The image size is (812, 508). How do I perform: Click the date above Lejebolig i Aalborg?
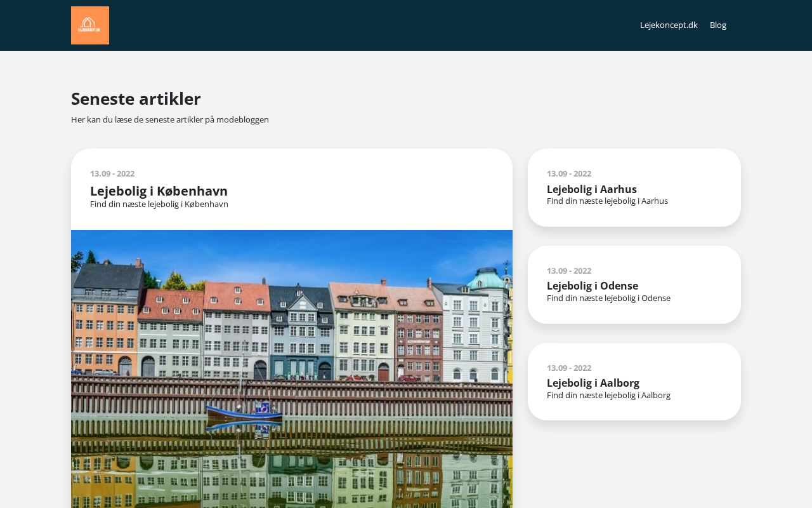point(569,368)
